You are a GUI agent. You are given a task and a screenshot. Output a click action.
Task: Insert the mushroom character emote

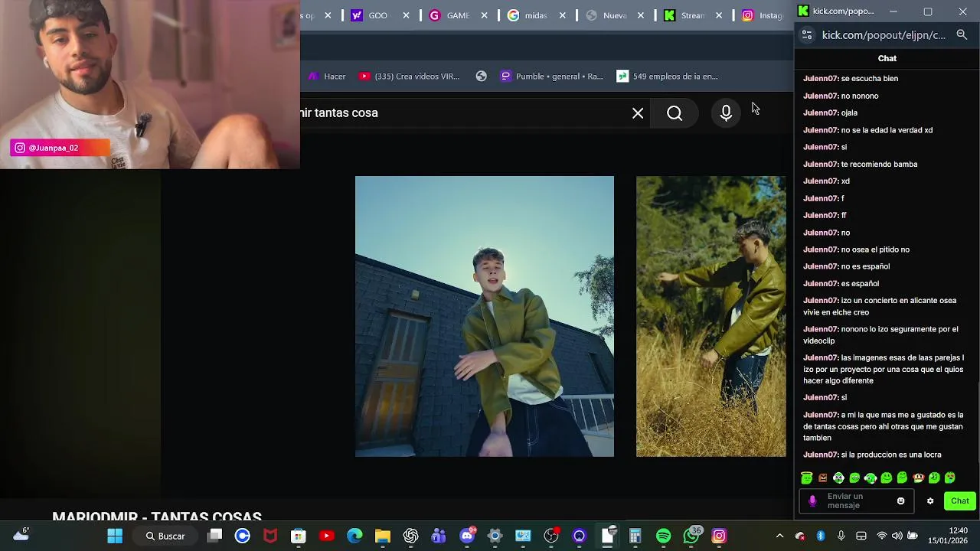[919, 478]
